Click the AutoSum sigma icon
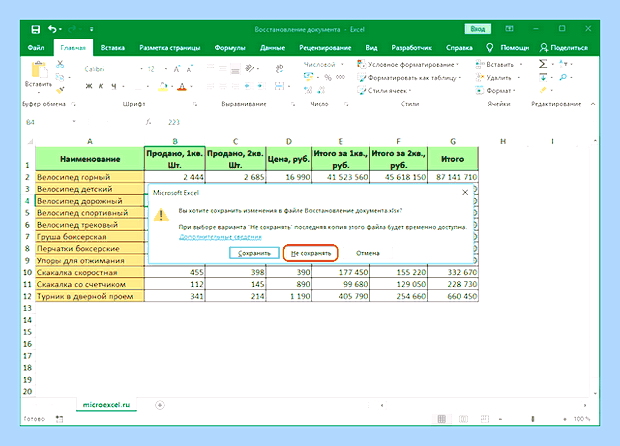This screenshot has height=446, width=620. 543,64
